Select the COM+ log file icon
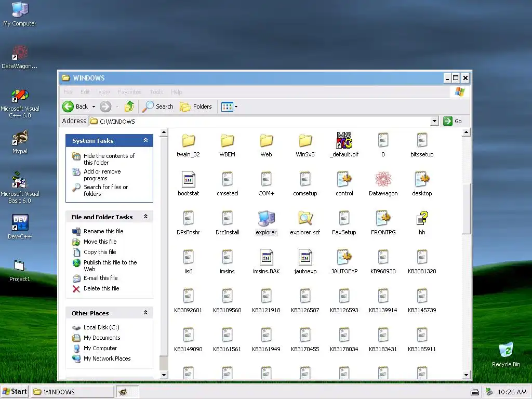 tap(267, 179)
